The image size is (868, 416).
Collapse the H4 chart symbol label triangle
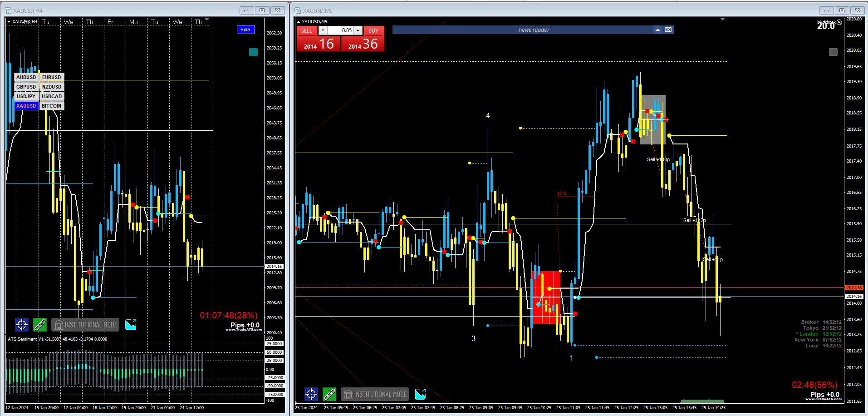(x=9, y=21)
